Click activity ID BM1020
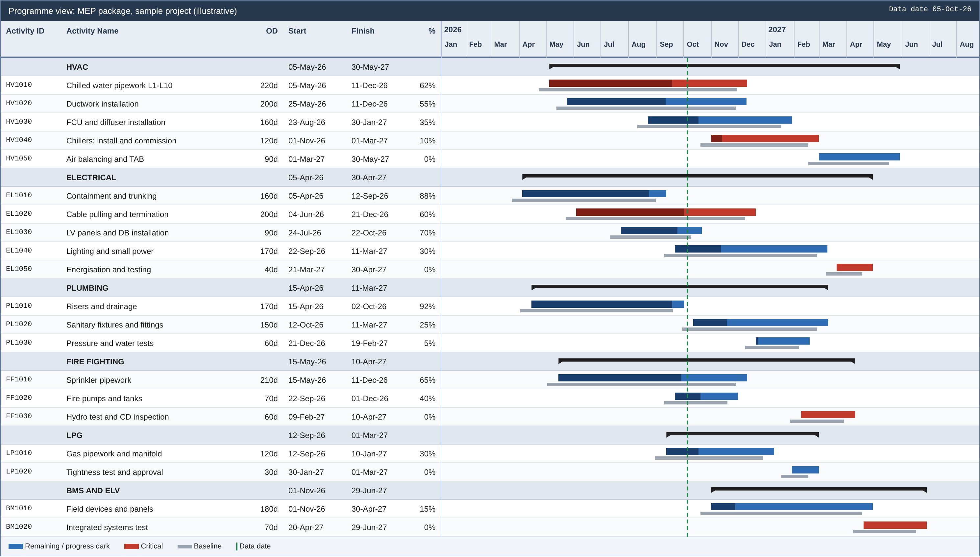The width and height of the screenshot is (980, 557). tap(19, 526)
